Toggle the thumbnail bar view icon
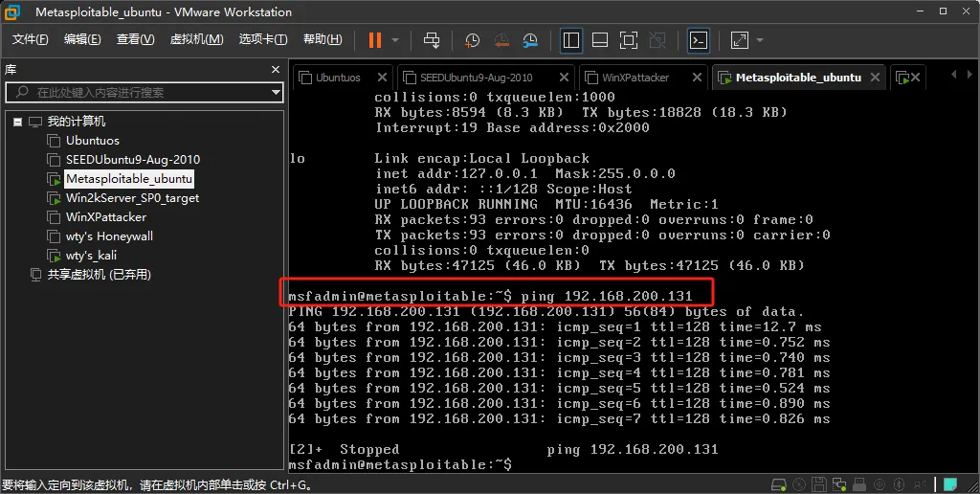The width and height of the screenshot is (980, 494). click(x=600, y=40)
